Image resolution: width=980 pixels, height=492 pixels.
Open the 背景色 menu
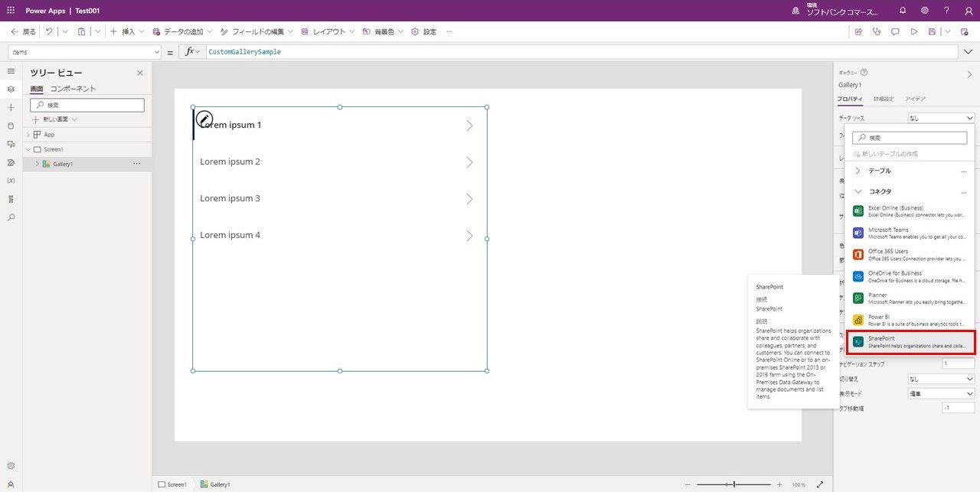tap(383, 31)
